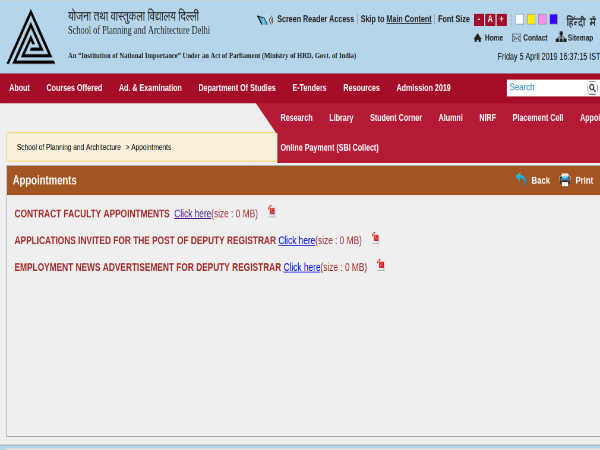Open the Courses Offered menu
Viewport: 600px width, 450px height.
[x=74, y=88]
